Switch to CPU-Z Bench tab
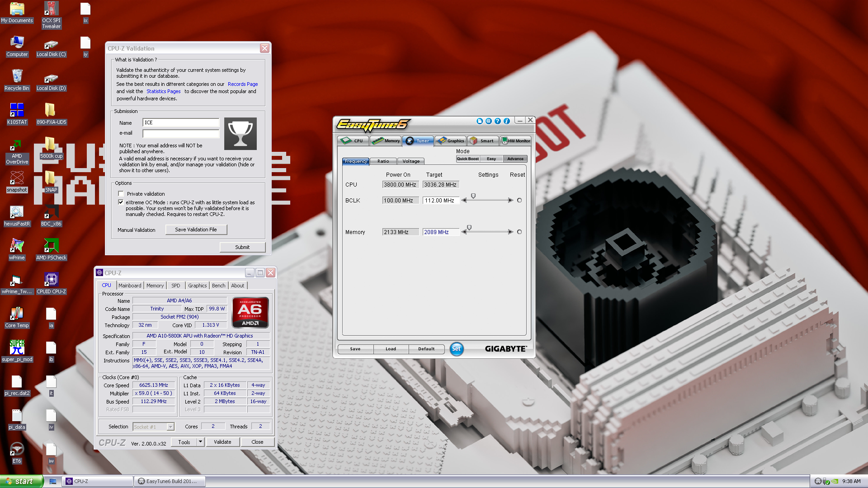The width and height of the screenshot is (868, 488). (x=218, y=286)
